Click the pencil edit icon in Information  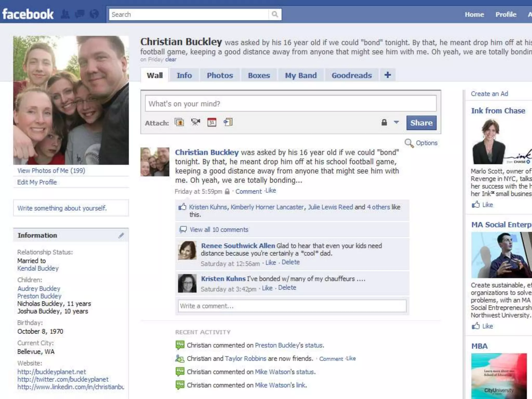click(121, 235)
